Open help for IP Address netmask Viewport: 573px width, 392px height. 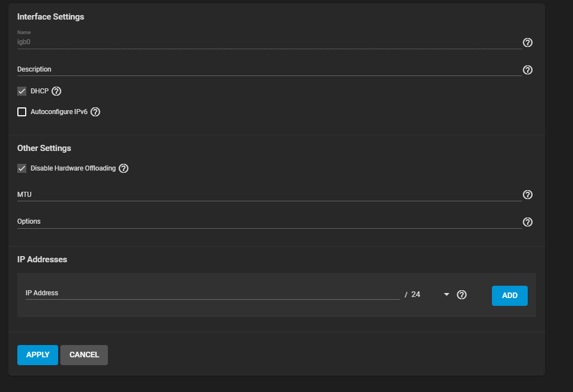pos(462,295)
